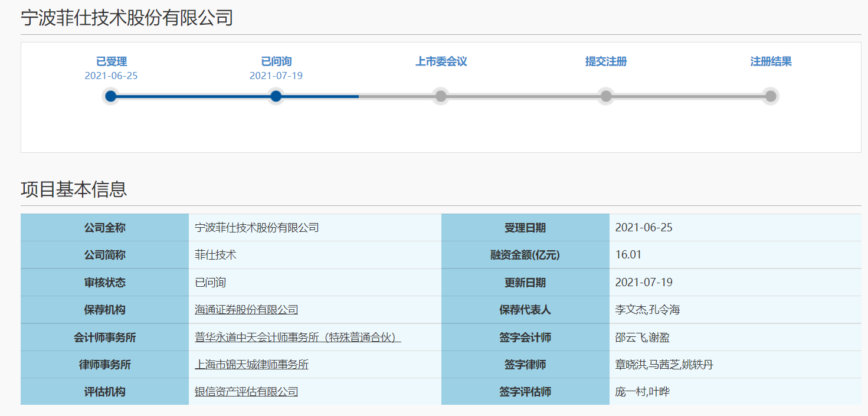Click the 项目基本信息 section heading

74,189
